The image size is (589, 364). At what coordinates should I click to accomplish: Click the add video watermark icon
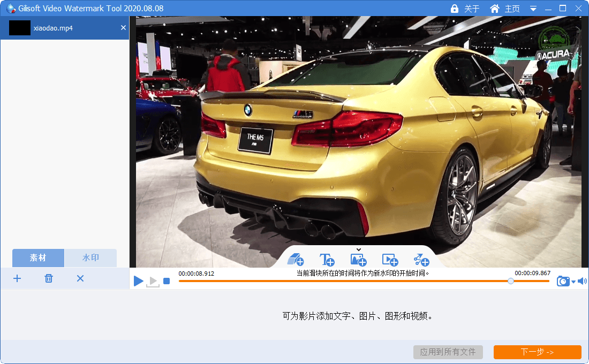pyautogui.click(x=390, y=260)
